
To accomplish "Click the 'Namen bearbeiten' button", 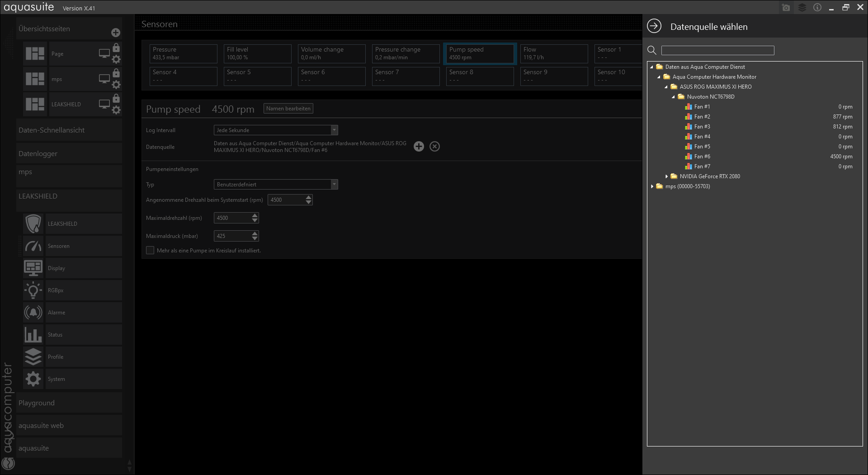I will coord(288,109).
